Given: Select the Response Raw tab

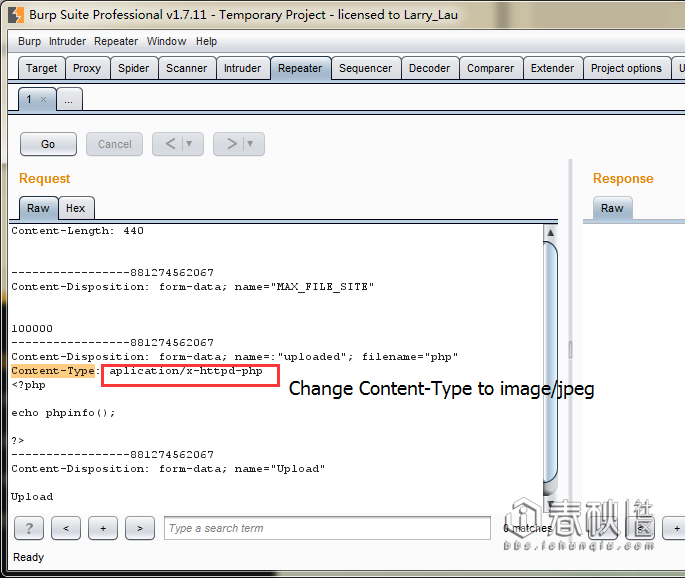Looking at the screenshot, I should [x=612, y=208].
